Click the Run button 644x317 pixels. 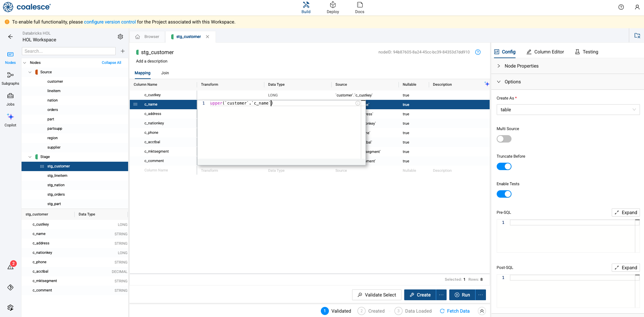click(462, 295)
